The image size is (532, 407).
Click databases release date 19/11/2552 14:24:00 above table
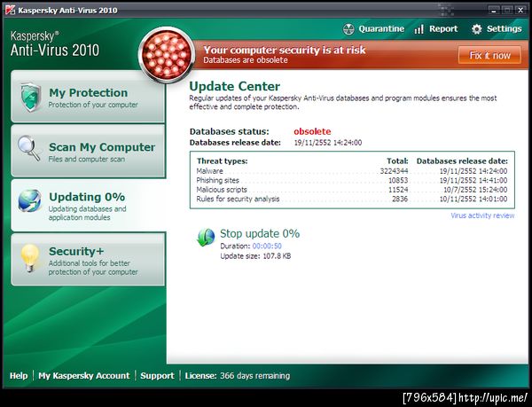328,143
